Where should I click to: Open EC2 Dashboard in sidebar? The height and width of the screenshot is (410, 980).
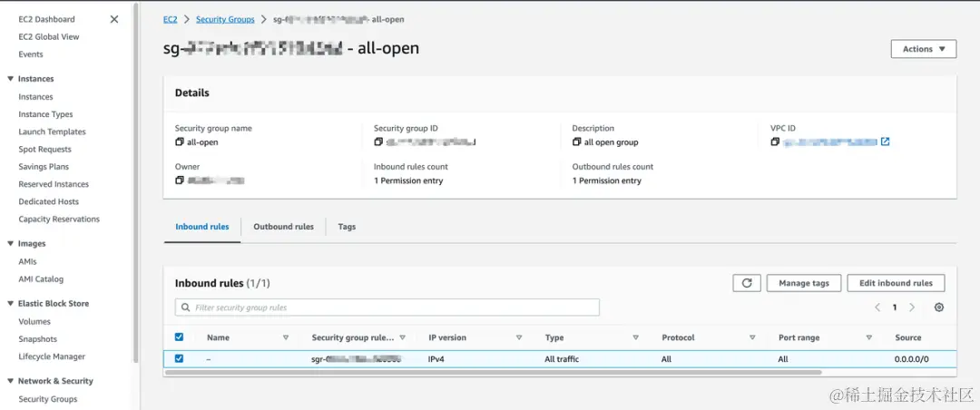(x=46, y=19)
